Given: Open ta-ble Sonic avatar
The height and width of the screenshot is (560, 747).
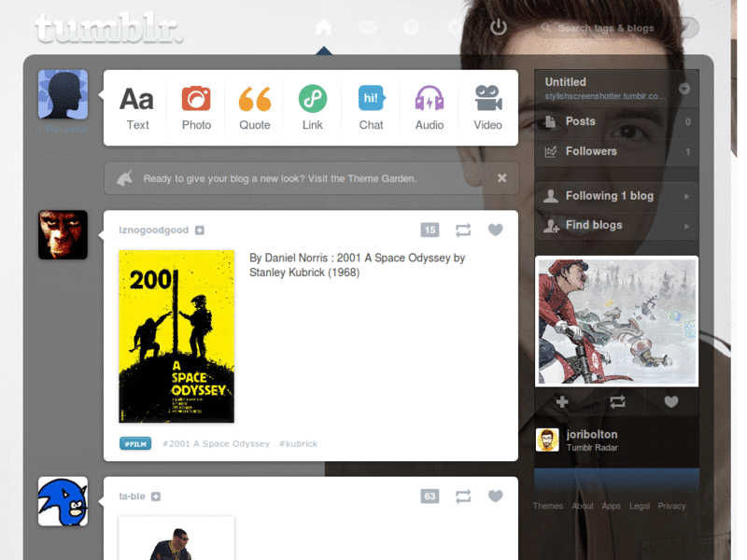Looking at the screenshot, I should pyautogui.click(x=63, y=501).
